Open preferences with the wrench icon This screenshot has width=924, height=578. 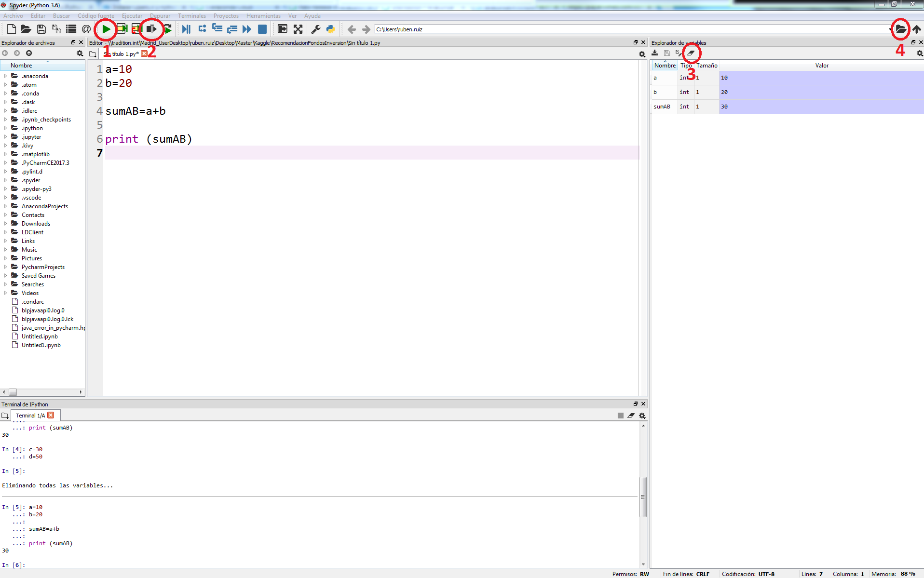coord(316,29)
